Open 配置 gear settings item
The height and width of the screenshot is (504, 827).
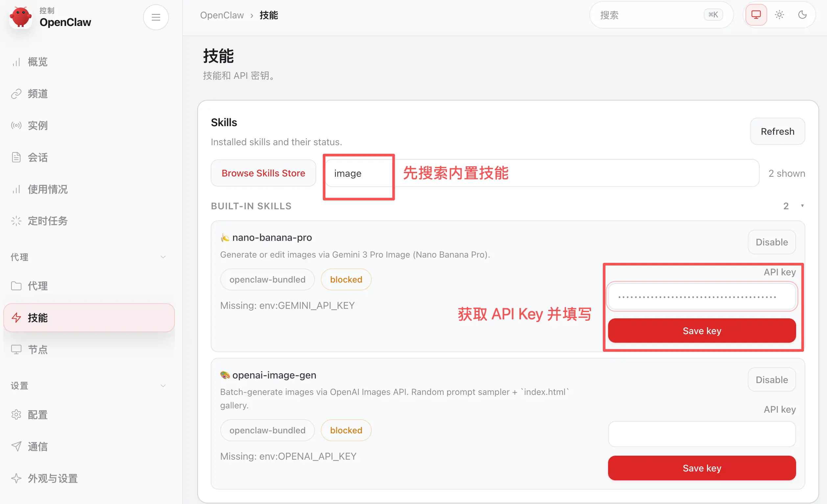[37, 415]
